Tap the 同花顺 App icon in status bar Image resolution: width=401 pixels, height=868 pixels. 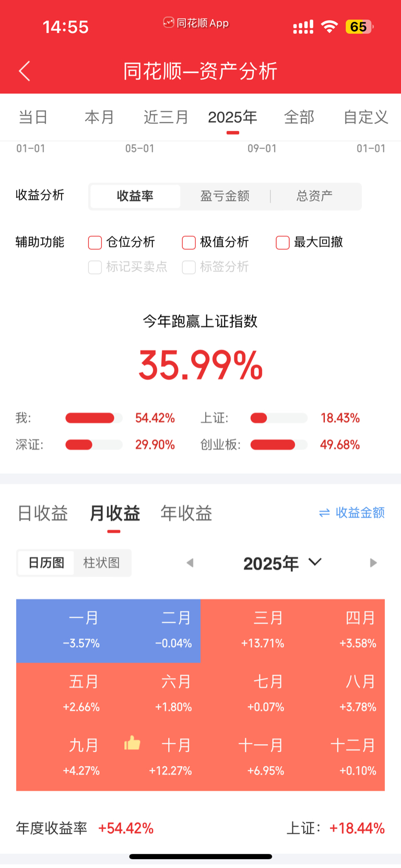(169, 22)
